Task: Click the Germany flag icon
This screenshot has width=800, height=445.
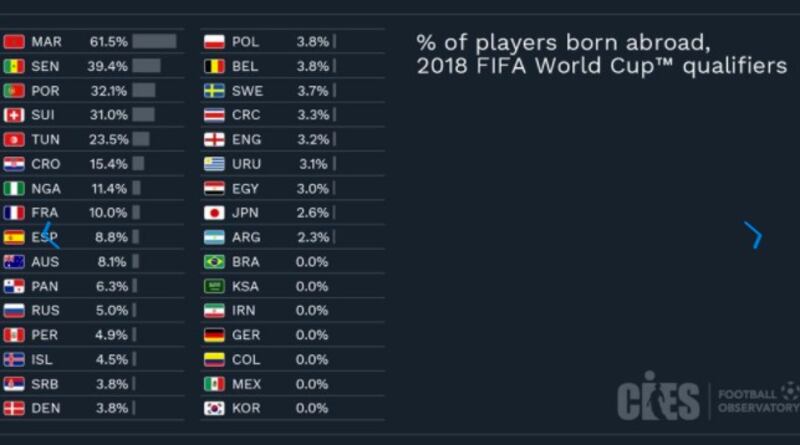Action: (x=214, y=335)
